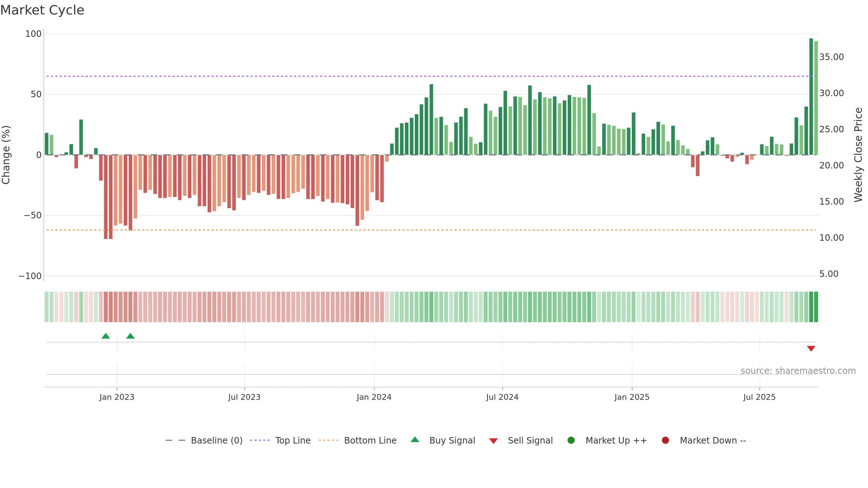Click the 5.00 price axis label
868x488 pixels.
(x=829, y=274)
